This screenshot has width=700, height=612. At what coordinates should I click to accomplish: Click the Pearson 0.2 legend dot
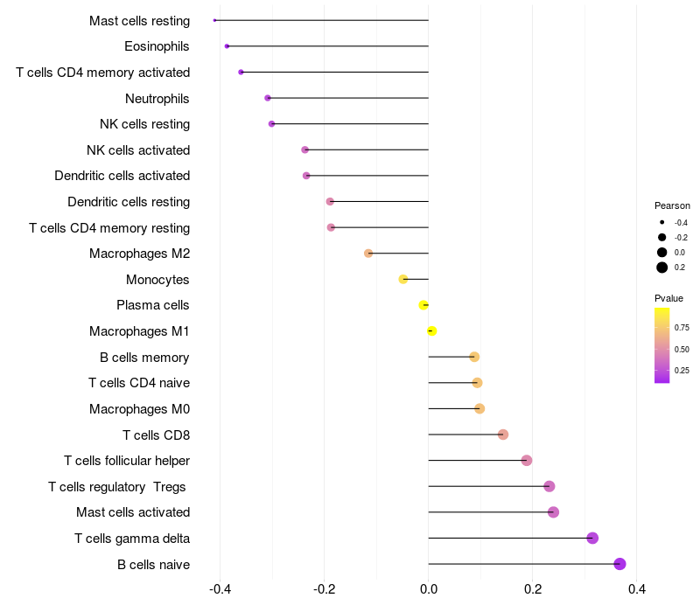point(662,268)
